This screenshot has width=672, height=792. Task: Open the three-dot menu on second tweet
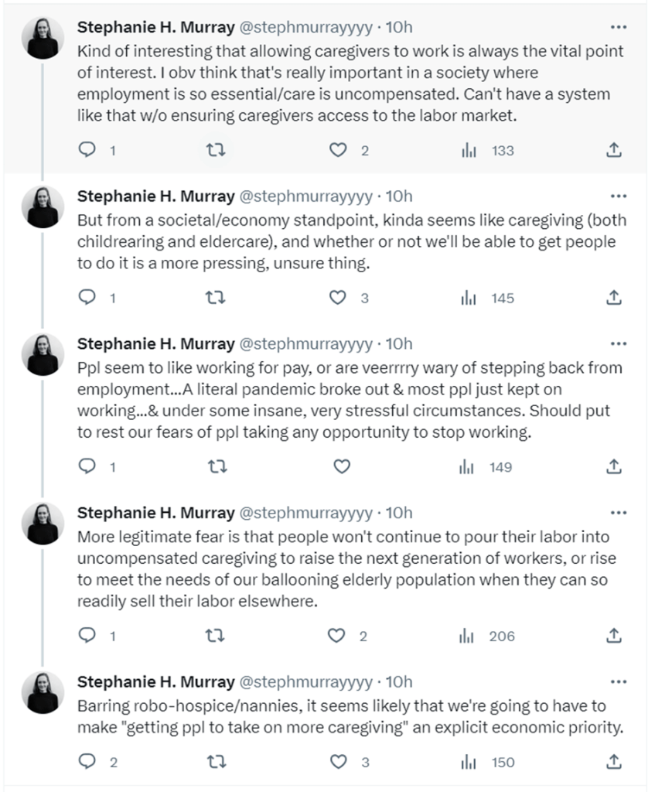click(619, 196)
